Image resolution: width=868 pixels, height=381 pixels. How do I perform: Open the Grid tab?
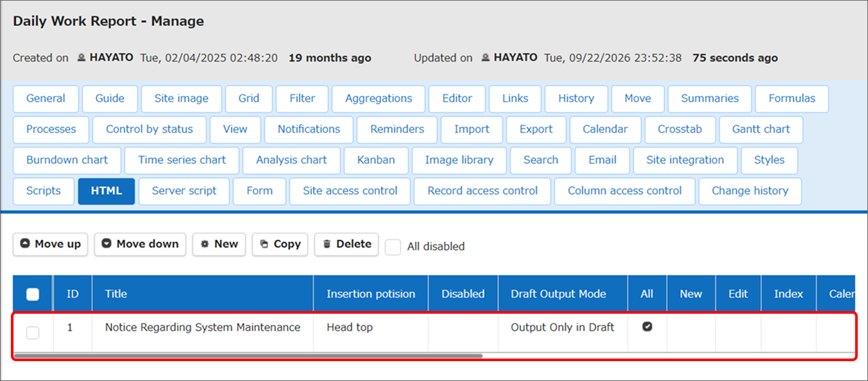[x=249, y=99]
